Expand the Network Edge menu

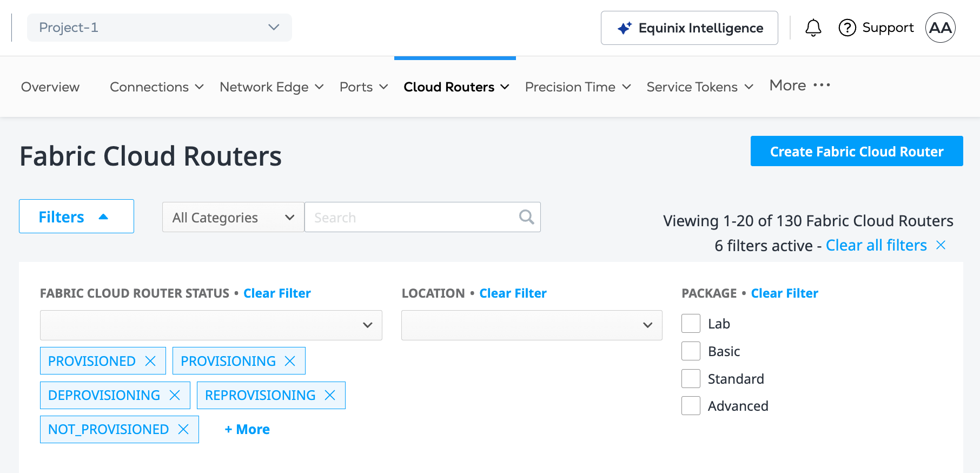[x=272, y=87]
